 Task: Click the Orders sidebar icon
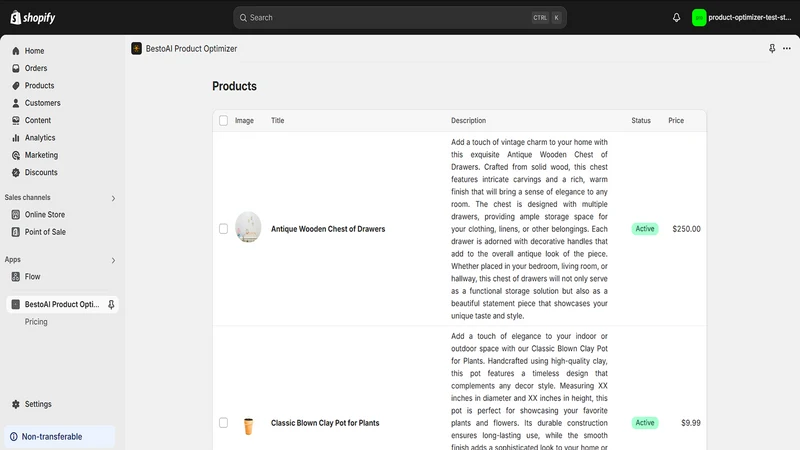(x=16, y=68)
